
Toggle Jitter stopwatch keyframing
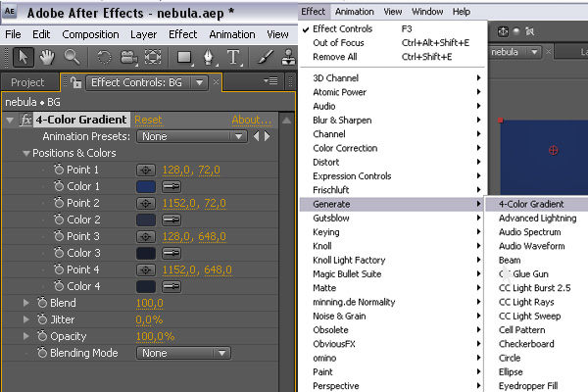(42, 319)
